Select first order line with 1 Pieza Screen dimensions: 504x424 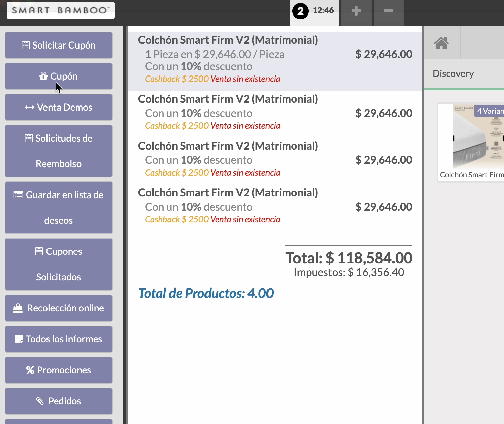275,61
